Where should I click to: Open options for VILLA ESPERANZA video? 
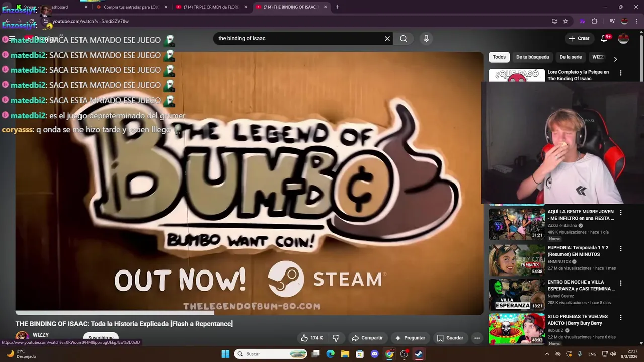click(620, 283)
